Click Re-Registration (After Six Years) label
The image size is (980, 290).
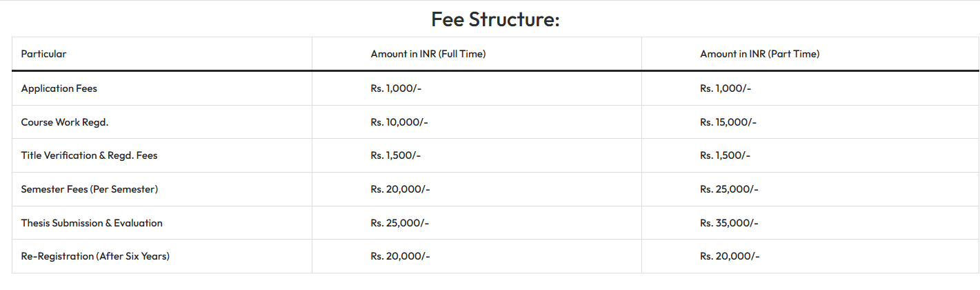(x=95, y=256)
